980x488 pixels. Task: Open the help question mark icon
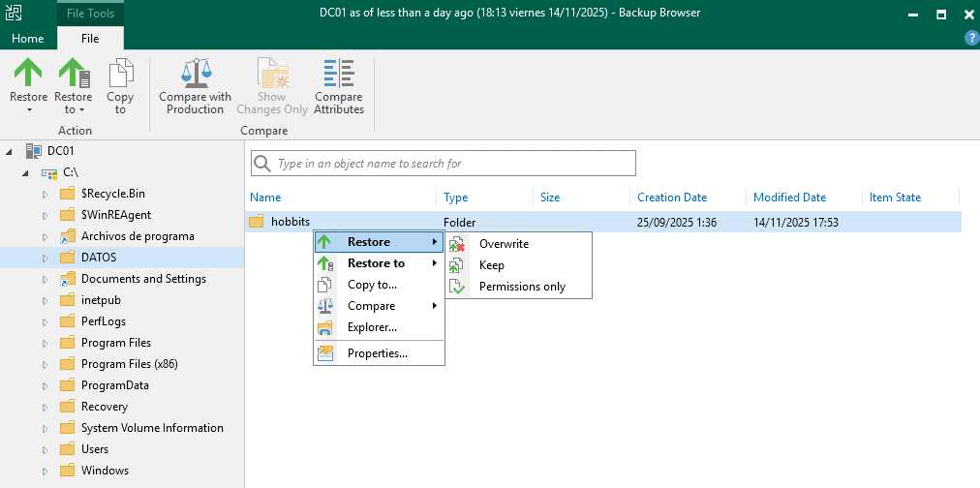point(971,38)
